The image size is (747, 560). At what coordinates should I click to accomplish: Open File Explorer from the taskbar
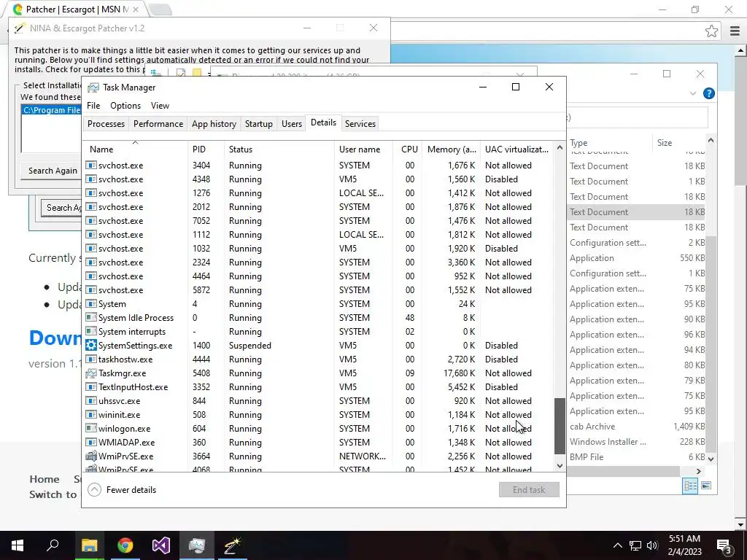pyautogui.click(x=89, y=545)
